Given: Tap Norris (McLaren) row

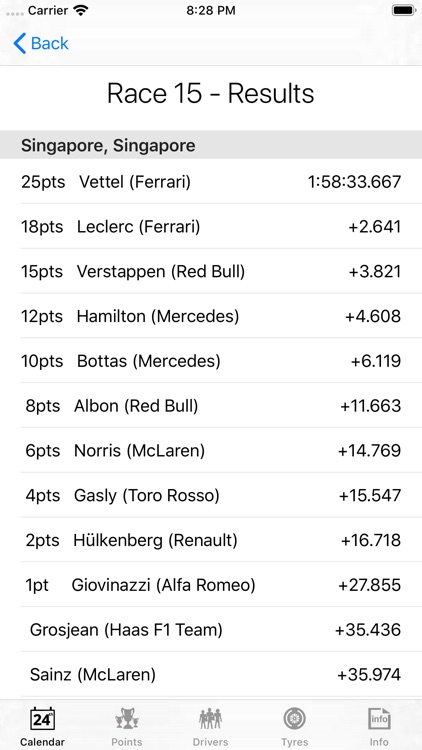Looking at the screenshot, I should tap(211, 451).
